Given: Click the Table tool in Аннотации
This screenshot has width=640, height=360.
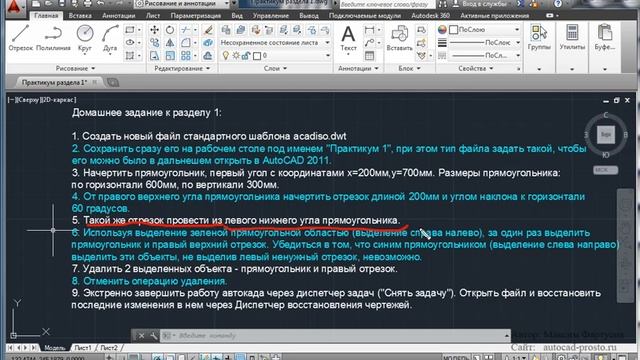Looking at the screenshot, I should tap(369, 56).
